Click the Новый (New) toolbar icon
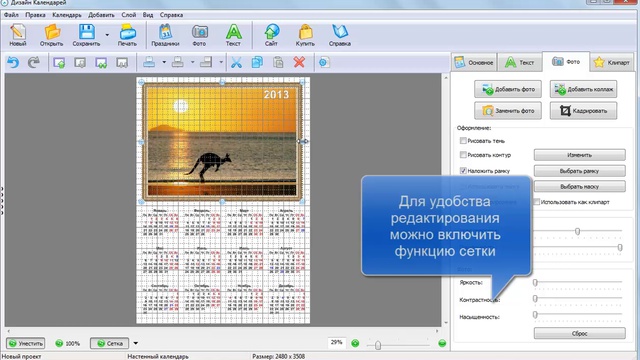Viewport: 640px width, 360px height. (18, 35)
